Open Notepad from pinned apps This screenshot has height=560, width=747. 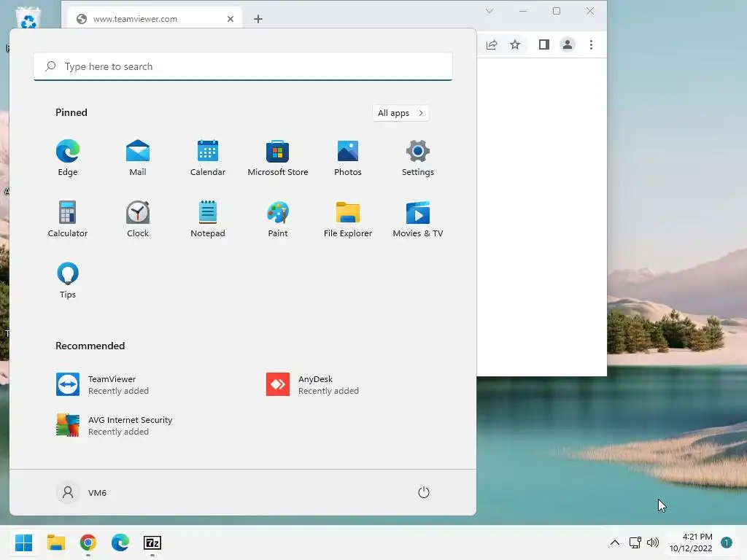click(x=208, y=219)
